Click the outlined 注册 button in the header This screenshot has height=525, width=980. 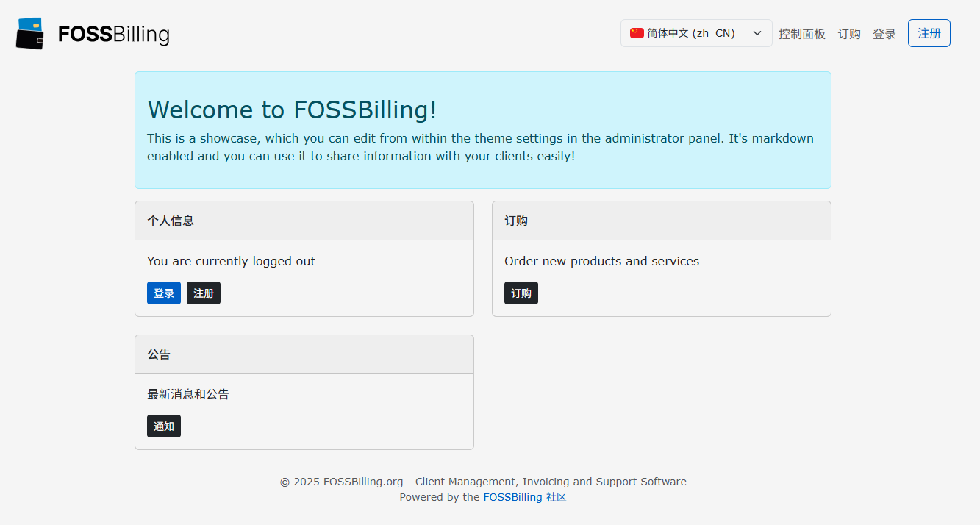[x=929, y=33]
